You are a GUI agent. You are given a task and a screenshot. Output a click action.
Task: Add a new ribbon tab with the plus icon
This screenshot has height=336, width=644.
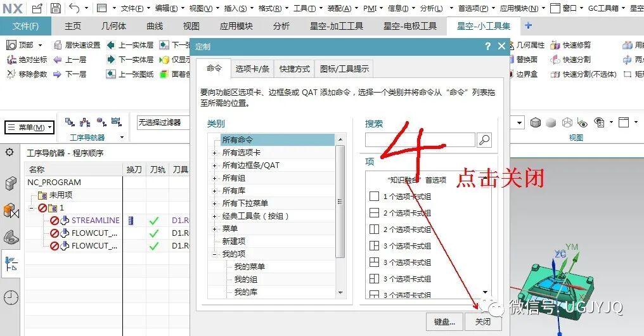pos(529,25)
